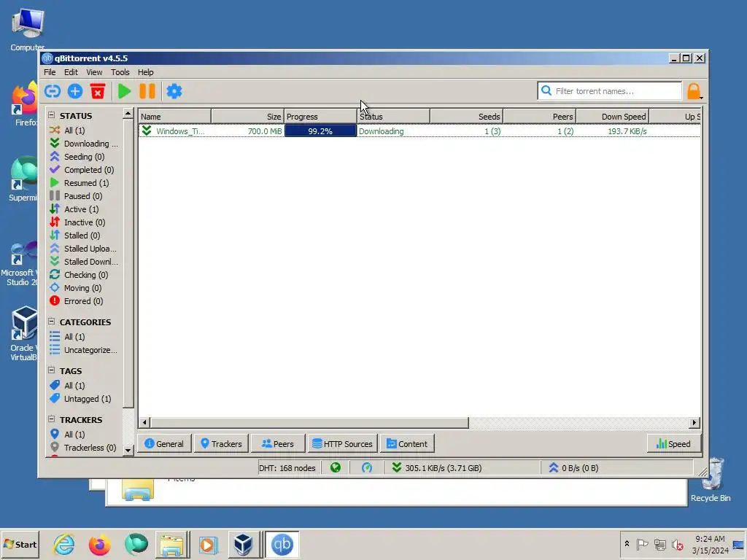Click the VirtualBox taskbar icon

[244, 544]
